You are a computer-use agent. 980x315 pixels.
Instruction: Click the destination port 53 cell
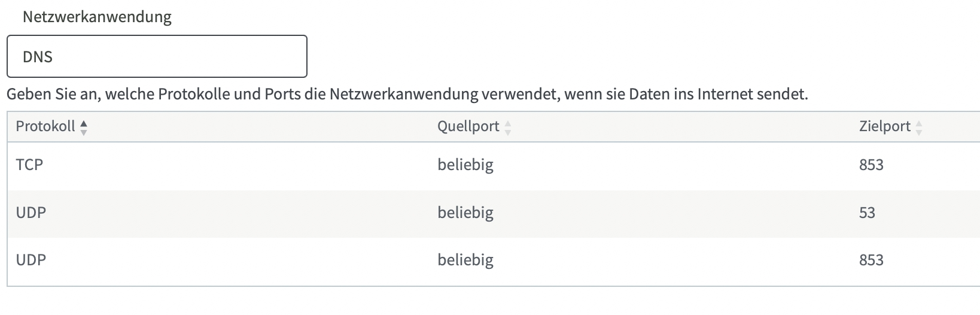pyautogui.click(x=867, y=213)
